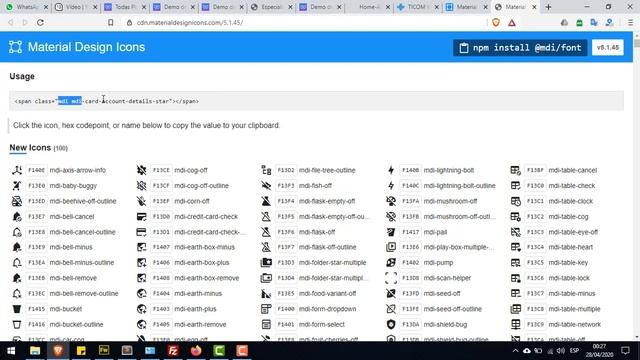The width and height of the screenshot is (640, 360).
Task: Copy the mdi-table-network icon
Action: pos(516,324)
